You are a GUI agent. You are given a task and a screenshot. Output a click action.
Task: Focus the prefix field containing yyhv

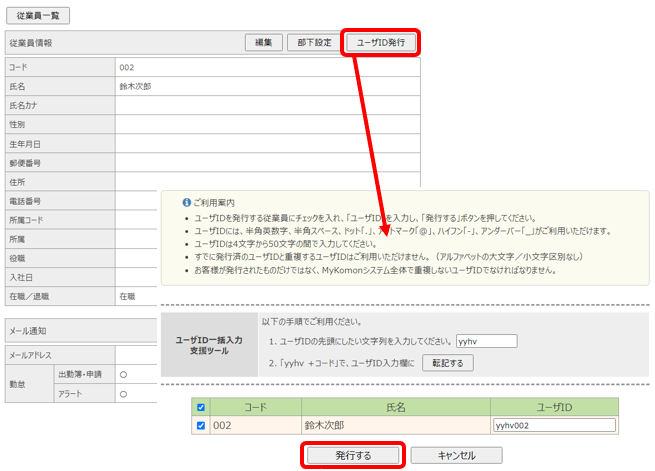(x=485, y=341)
